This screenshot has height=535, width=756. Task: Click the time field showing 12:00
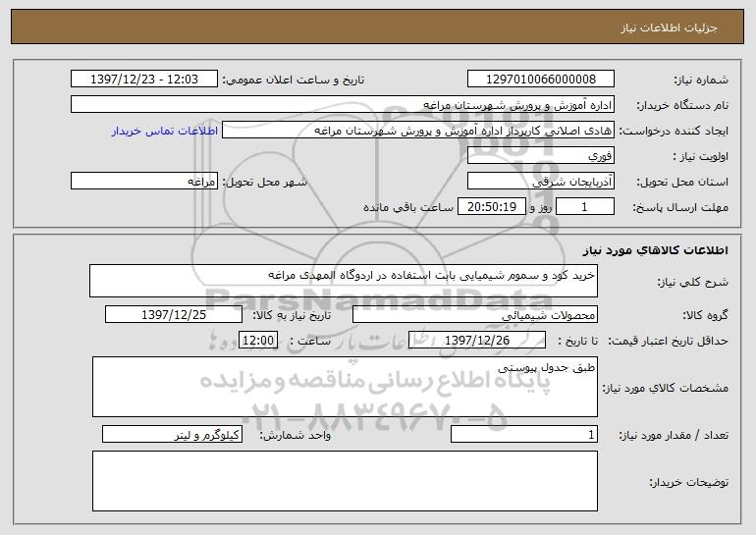point(258,341)
